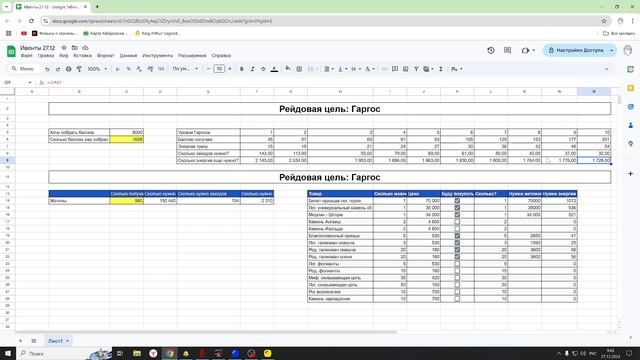Open Google Maps side panel icon
The height and width of the screenshot is (360, 640).
631,144
